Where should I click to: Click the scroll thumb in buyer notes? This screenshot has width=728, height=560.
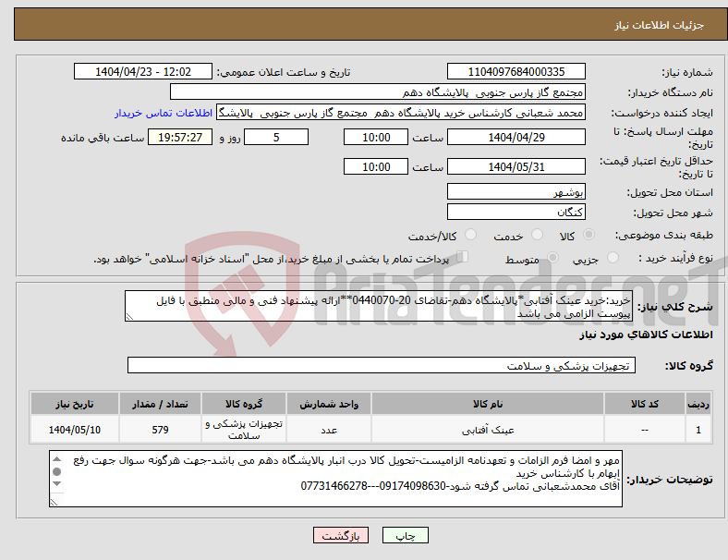pos(56,472)
